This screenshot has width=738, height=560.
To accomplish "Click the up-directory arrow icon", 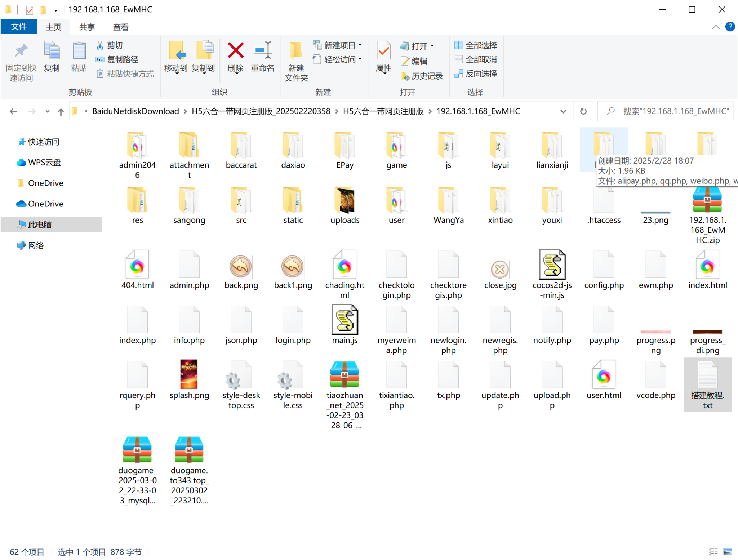I will tap(61, 112).
